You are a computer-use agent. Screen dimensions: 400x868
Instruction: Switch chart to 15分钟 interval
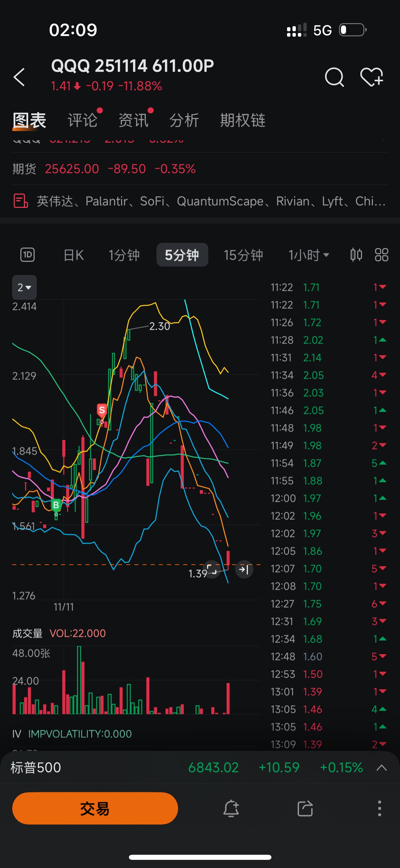tap(243, 255)
